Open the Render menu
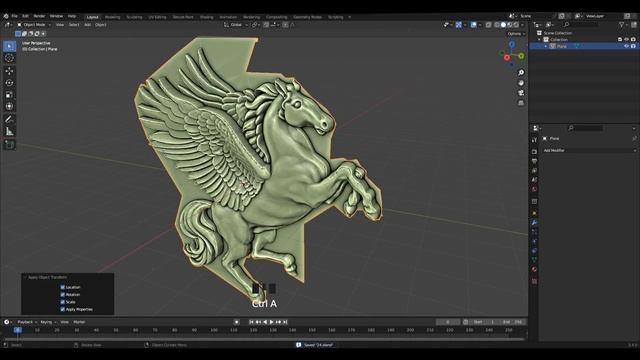Viewport: 640px width, 360px height. click(39, 16)
